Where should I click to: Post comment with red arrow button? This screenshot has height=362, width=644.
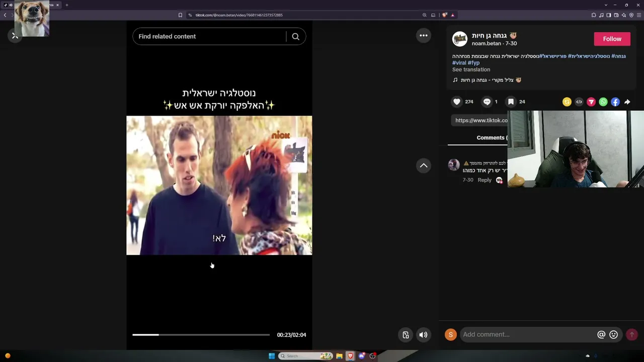point(632,334)
